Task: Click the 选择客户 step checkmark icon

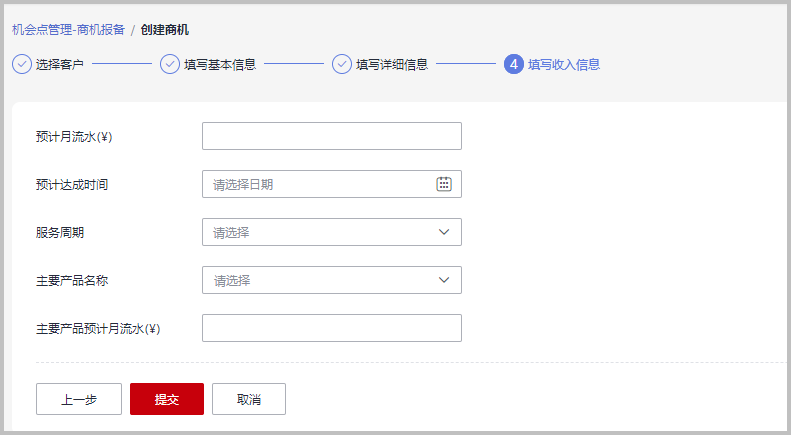Action: coord(22,65)
